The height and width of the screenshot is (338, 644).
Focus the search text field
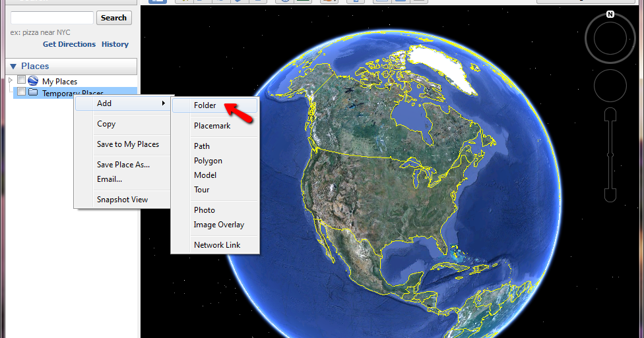[x=52, y=18]
